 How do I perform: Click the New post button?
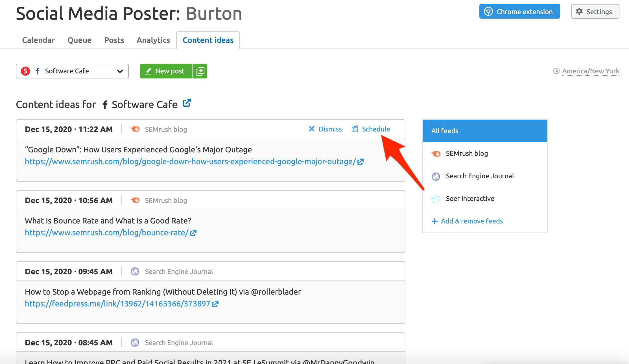[x=166, y=71]
